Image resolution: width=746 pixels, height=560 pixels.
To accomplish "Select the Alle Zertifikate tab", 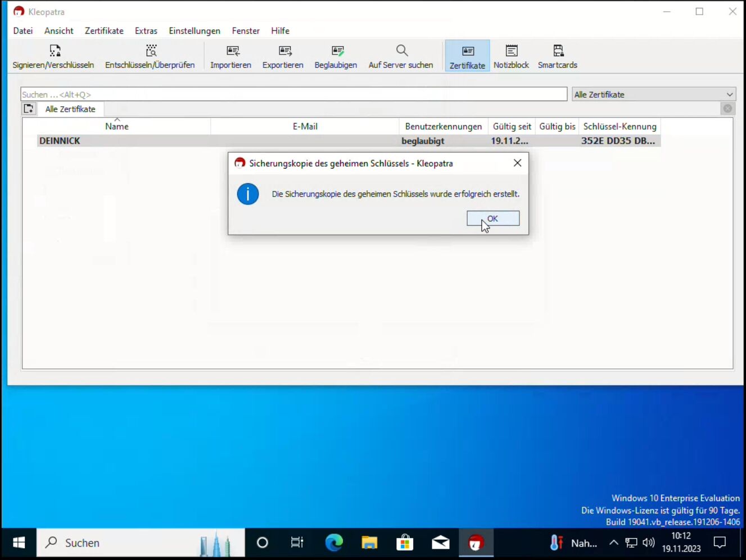I will (x=70, y=109).
